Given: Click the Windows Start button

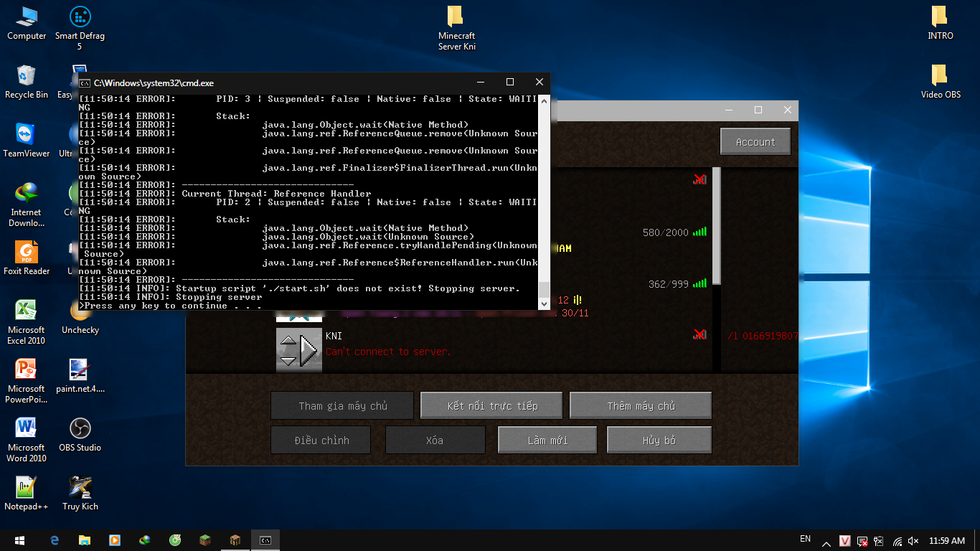Looking at the screenshot, I should 19,540.
